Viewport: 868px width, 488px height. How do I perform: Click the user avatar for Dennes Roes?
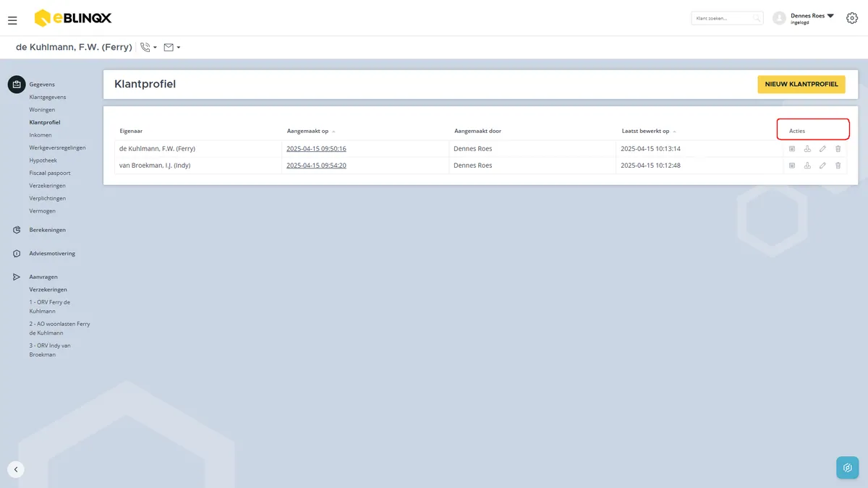tap(779, 18)
